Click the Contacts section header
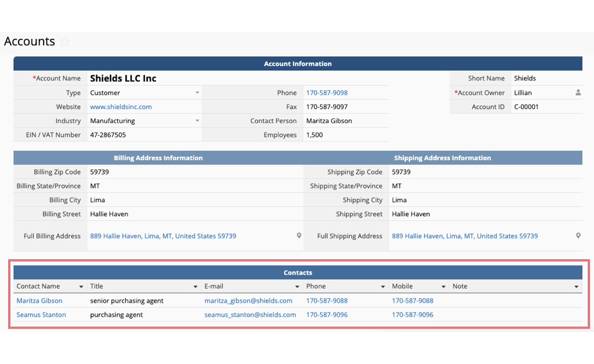 click(298, 272)
